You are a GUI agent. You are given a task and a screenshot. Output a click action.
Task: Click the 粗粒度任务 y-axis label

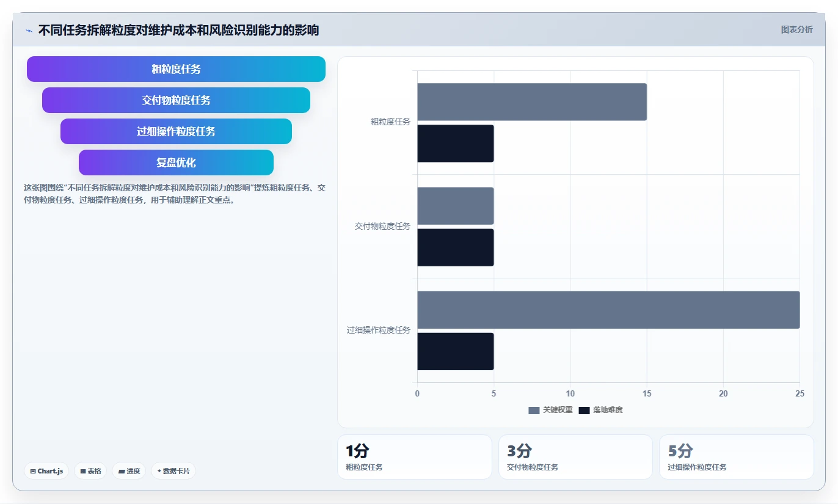coord(390,122)
